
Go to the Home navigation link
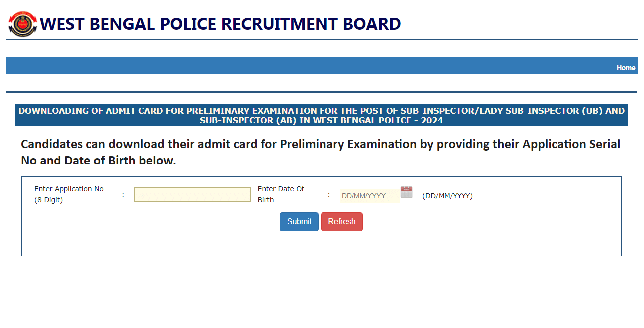(x=625, y=68)
